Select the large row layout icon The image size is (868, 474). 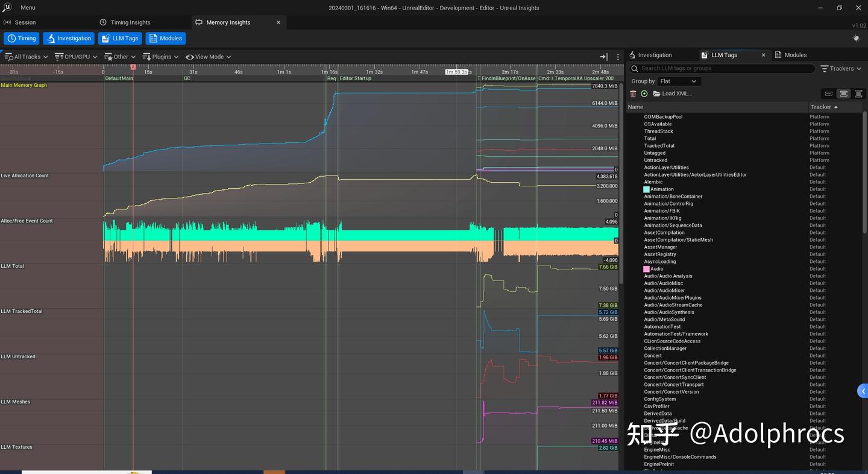click(858, 93)
